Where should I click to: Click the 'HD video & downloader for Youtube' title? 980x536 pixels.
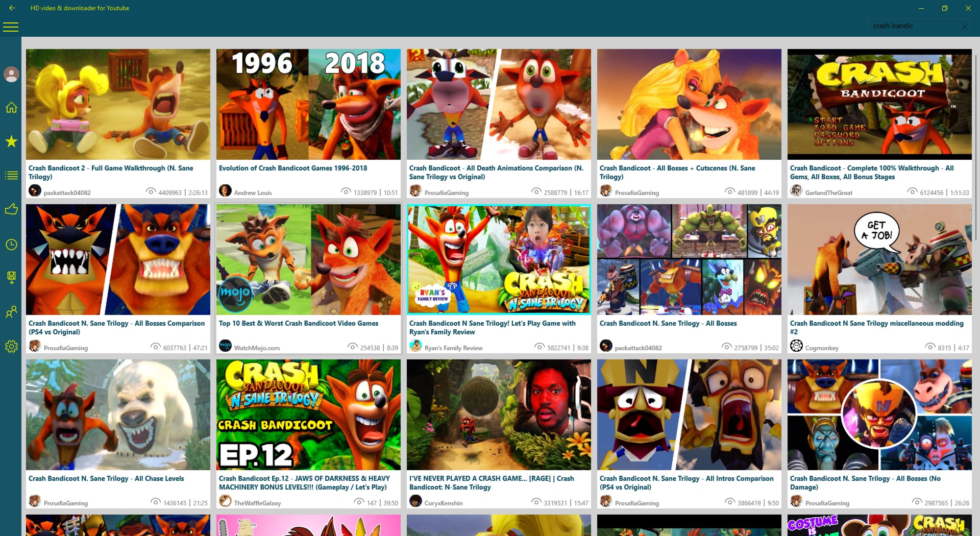coord(80,8)
